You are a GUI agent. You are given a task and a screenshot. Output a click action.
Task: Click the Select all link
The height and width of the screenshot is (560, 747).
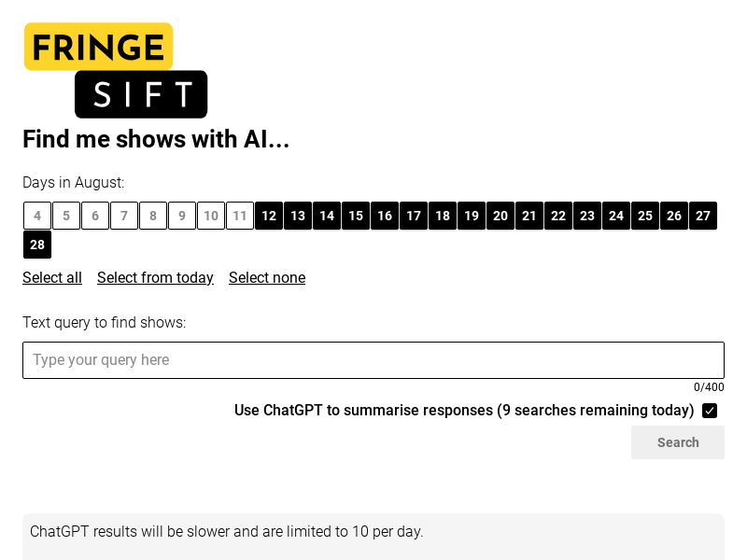click(x=52, y=277)
